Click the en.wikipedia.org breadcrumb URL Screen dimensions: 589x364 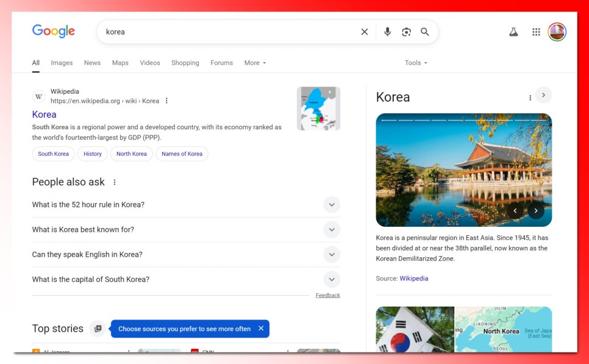click(105, 101)
